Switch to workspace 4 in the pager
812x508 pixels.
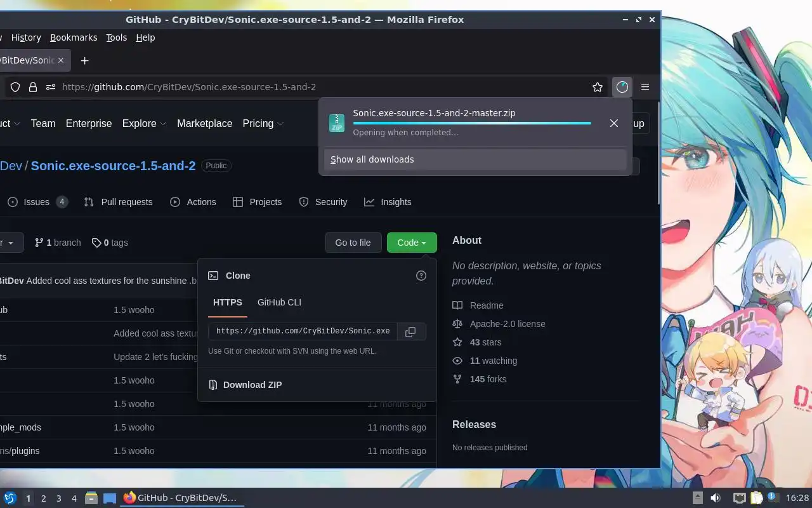[x=74, y=498]
